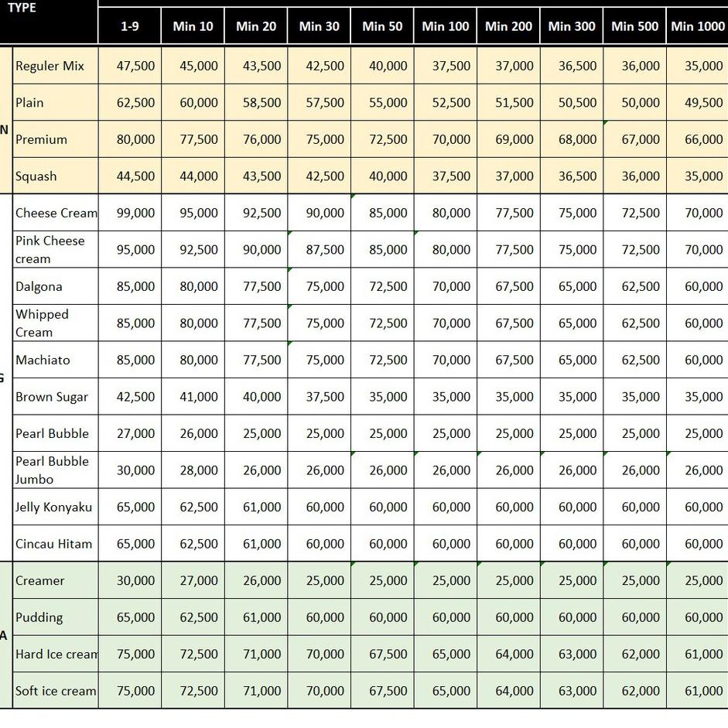Click the Cheese Cream row label

pos(56,213)
